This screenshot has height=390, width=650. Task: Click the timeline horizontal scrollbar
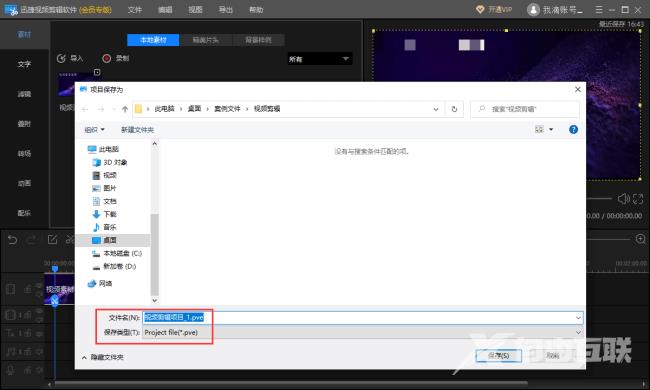pyautogui.click(x=290, y=384)
